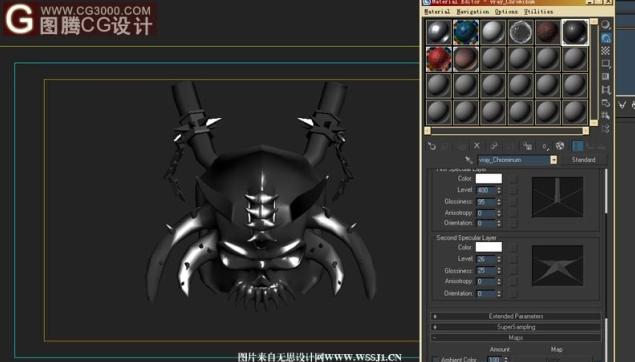Click First Specular Layer Color swatch
Viewport: 635px width, 362px height.
(x=488, y=179)
